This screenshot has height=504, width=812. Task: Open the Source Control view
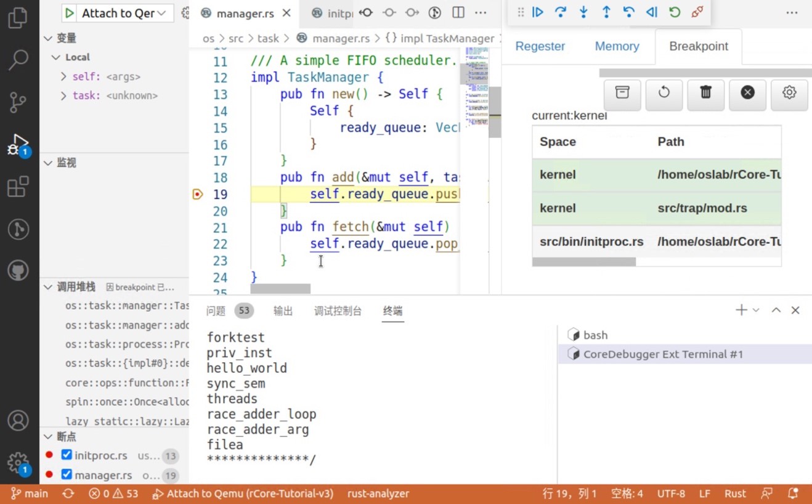click(x=18, y=102)
